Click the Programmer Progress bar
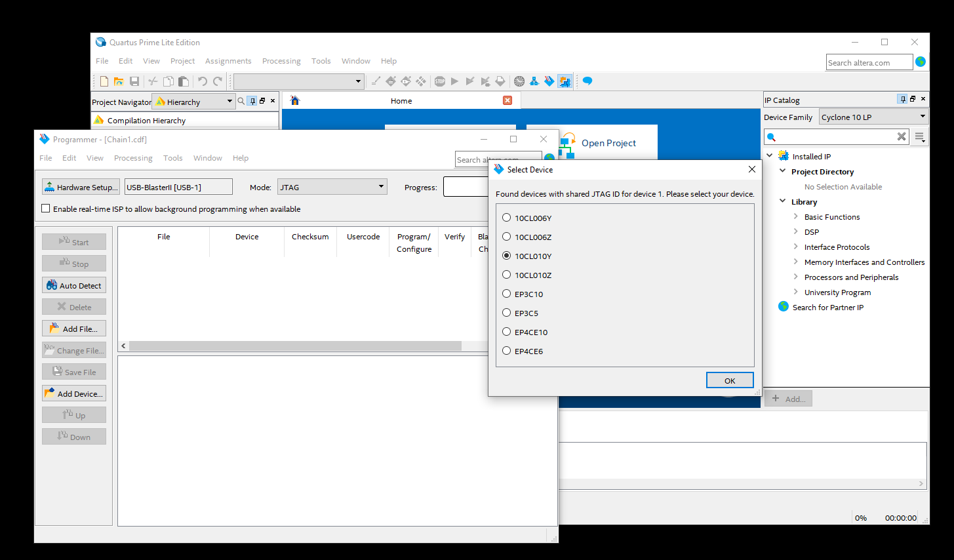This screenshot has width=954, height=560. click(x=466, y=187)
